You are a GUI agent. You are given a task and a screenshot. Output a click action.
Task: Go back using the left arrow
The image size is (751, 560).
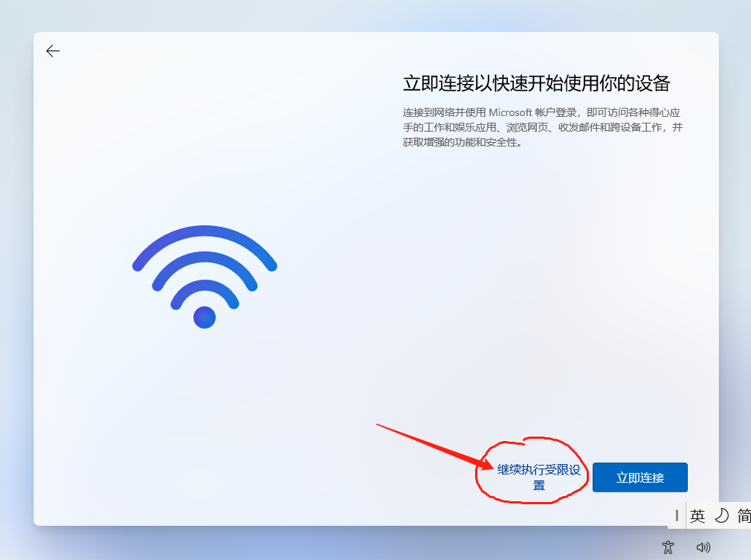point(53,51)
